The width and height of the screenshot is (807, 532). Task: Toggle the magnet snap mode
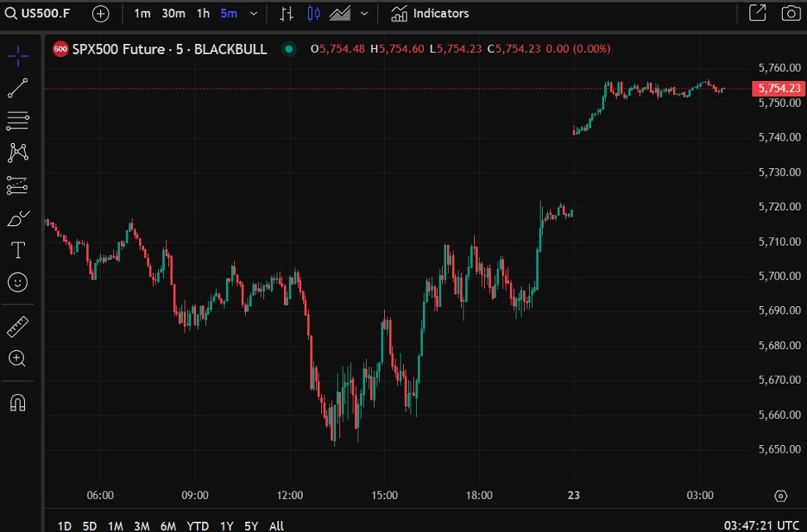click(x=17, y=403)
